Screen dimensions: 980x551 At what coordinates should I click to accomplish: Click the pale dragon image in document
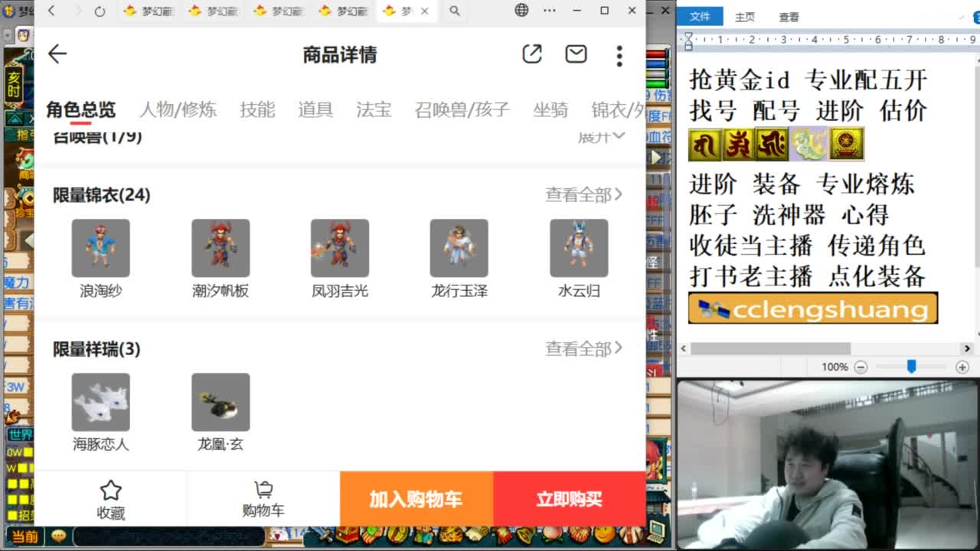coord(809,144)
